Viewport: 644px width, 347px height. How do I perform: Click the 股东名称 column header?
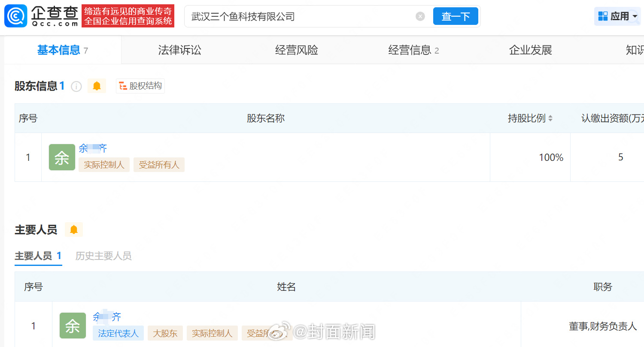pos(266,118)
